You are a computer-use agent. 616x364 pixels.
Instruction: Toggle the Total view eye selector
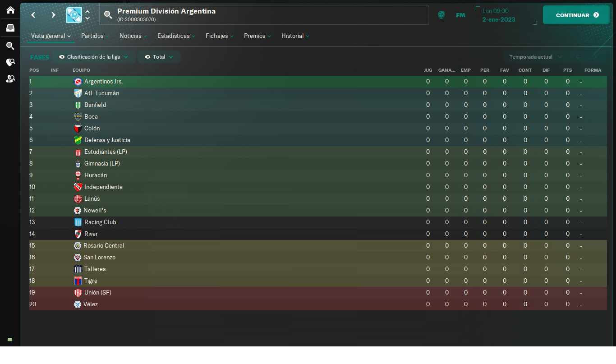[159, 57]
